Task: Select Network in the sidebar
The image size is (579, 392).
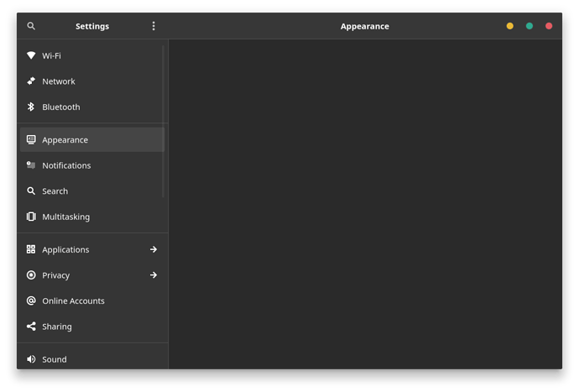Action: tap(91, 81)
